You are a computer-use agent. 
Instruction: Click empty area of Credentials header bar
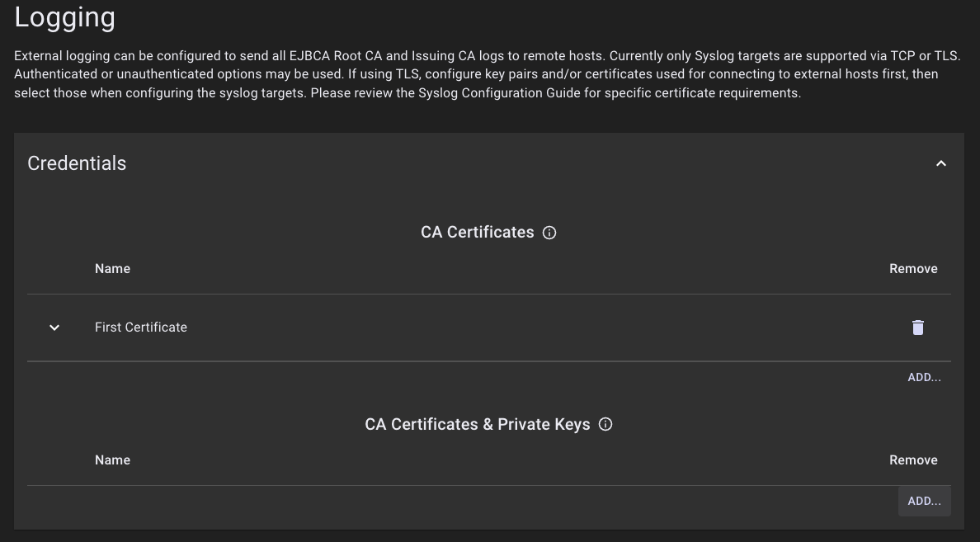(495, 163)
